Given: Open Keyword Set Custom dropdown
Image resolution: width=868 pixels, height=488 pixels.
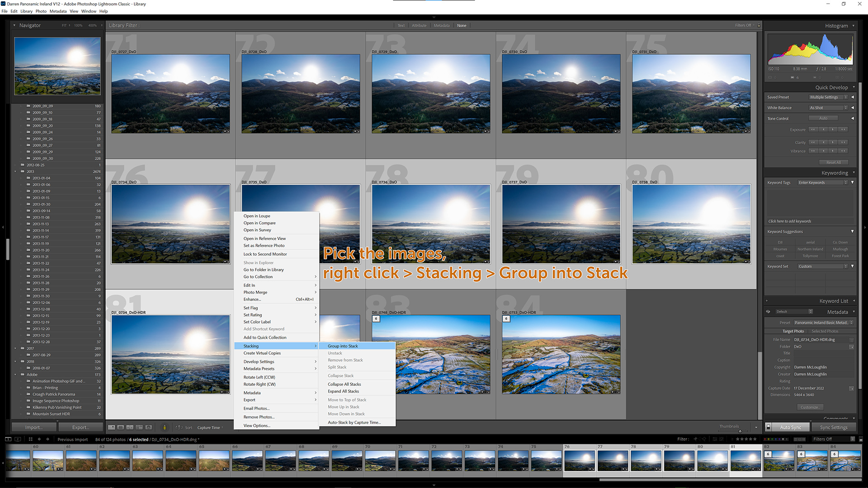Looking at the screenshot, I should tap(823, 267).
